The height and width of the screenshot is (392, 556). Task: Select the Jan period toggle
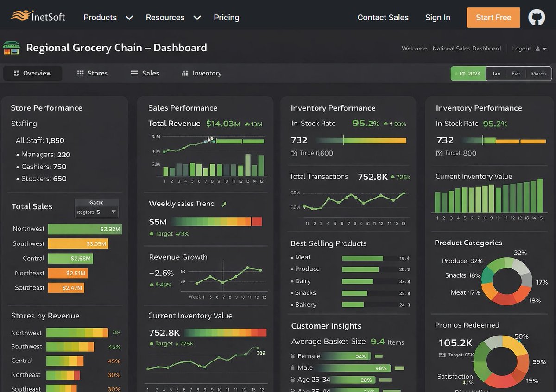[496, 74]
